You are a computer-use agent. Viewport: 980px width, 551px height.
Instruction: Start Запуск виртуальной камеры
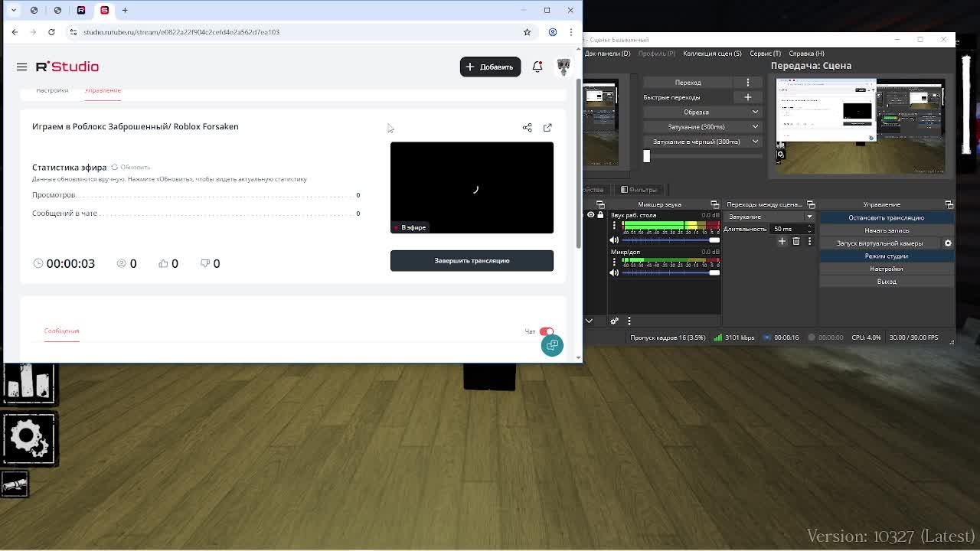[x=879, y=243]
